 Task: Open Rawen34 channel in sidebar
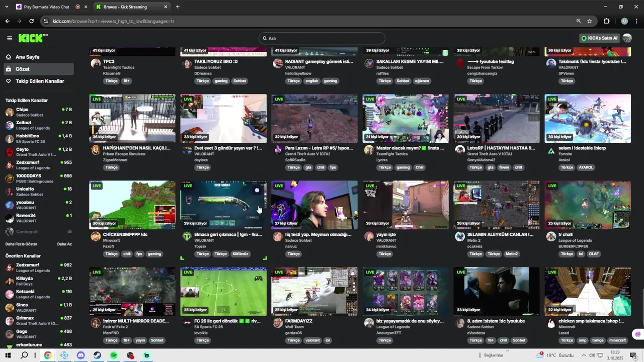point(39,218)
